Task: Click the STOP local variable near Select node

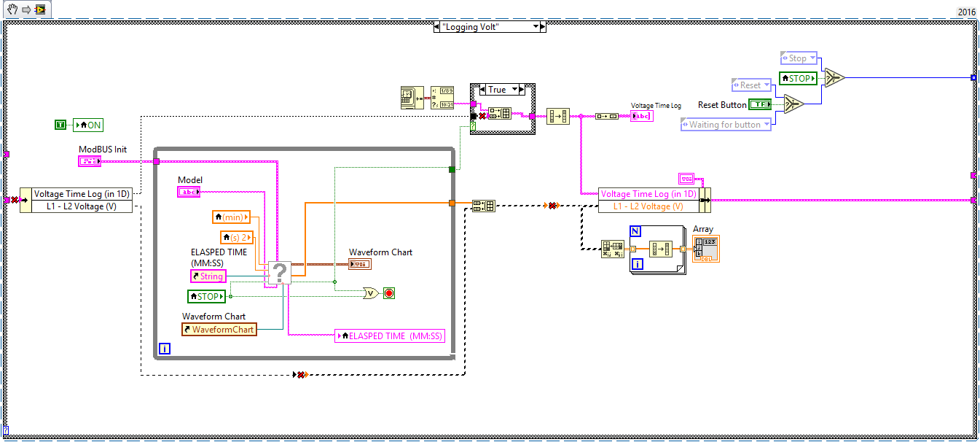Action: tap(799, 78)
